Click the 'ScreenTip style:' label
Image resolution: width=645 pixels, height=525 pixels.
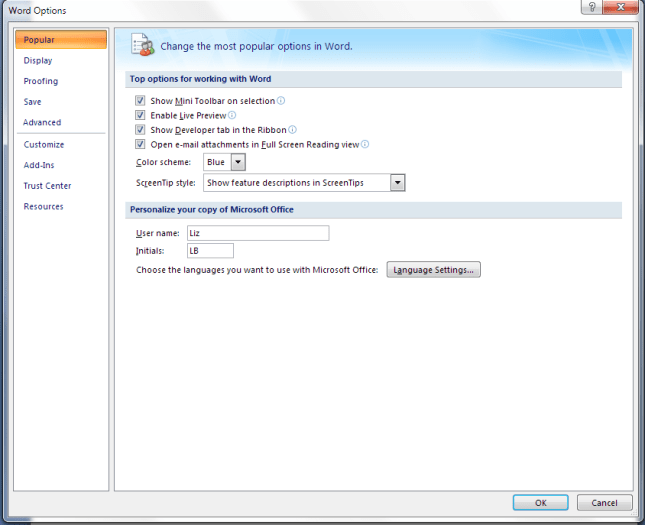(166, 183)
